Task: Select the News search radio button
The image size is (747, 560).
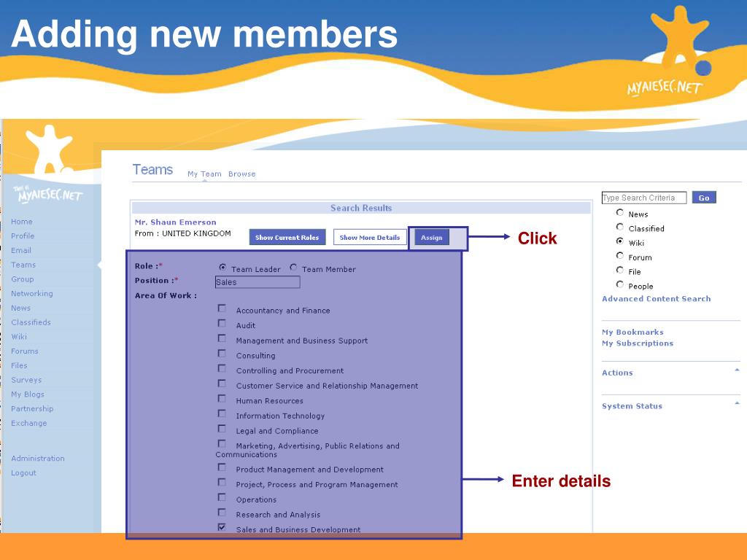Action: 620,212
